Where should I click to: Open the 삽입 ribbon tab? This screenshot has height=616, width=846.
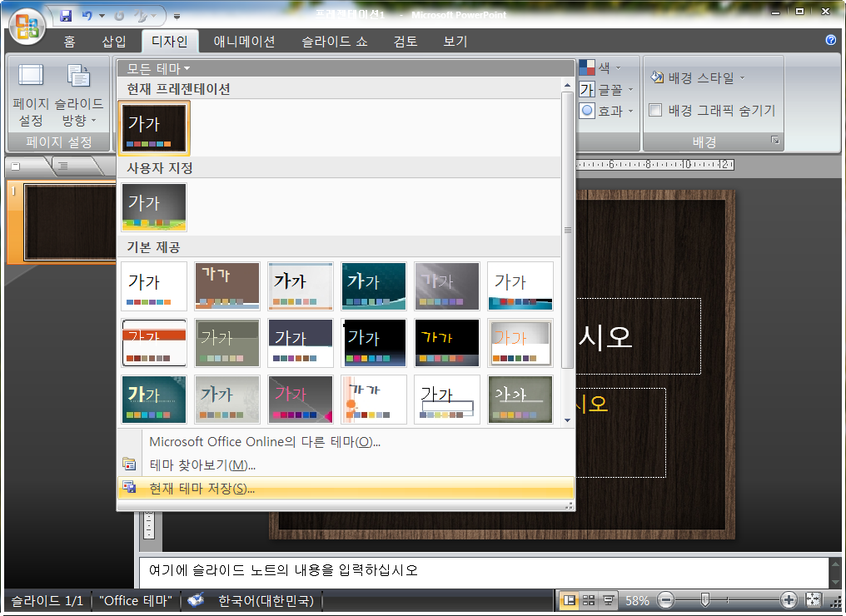(114, 42)
